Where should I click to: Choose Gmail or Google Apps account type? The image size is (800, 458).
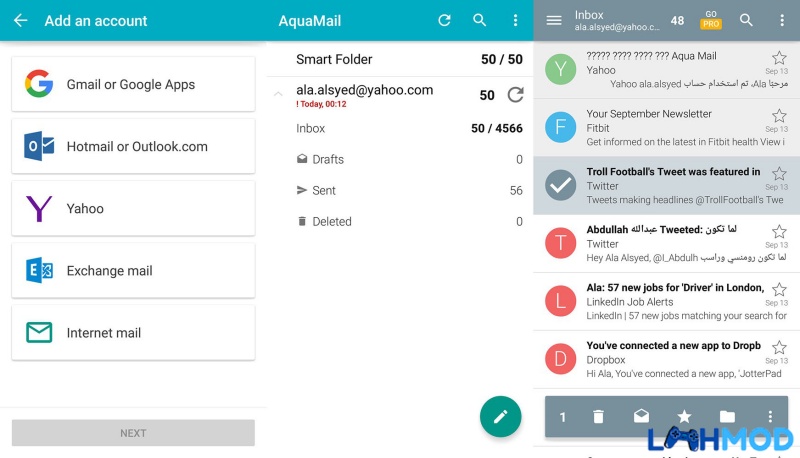pos(133,84)
